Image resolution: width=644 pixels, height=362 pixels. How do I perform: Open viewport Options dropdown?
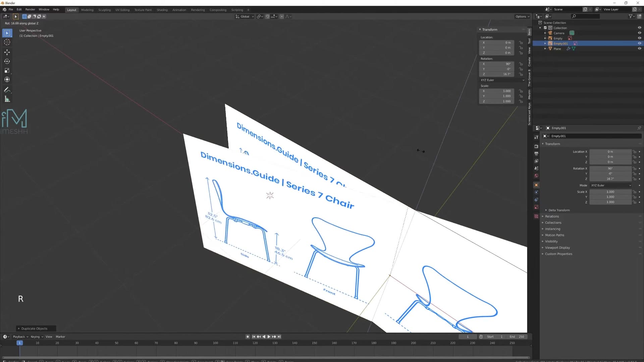coord(522,16)
